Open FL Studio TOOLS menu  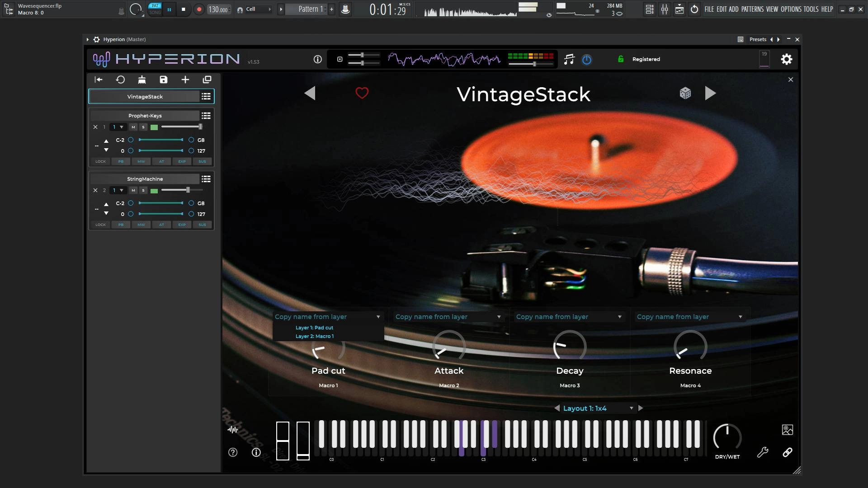pyautogui.click(x=811, y=9)
